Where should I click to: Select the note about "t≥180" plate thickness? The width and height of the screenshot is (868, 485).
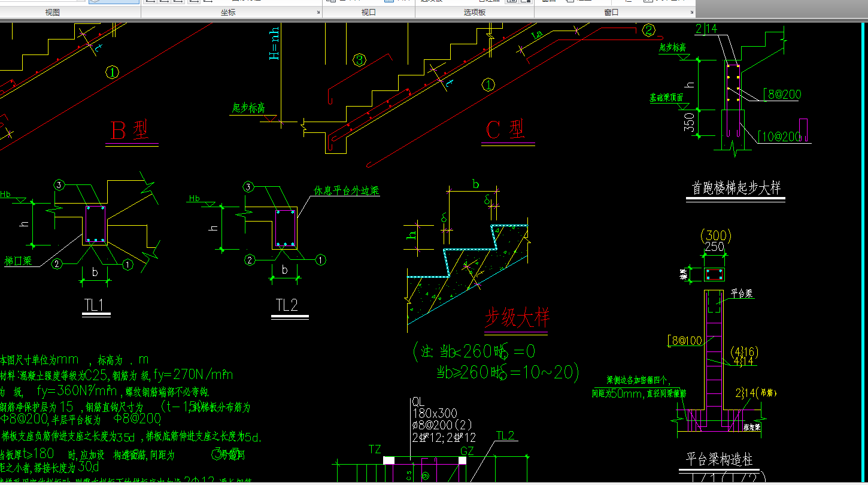pos(123,454)
